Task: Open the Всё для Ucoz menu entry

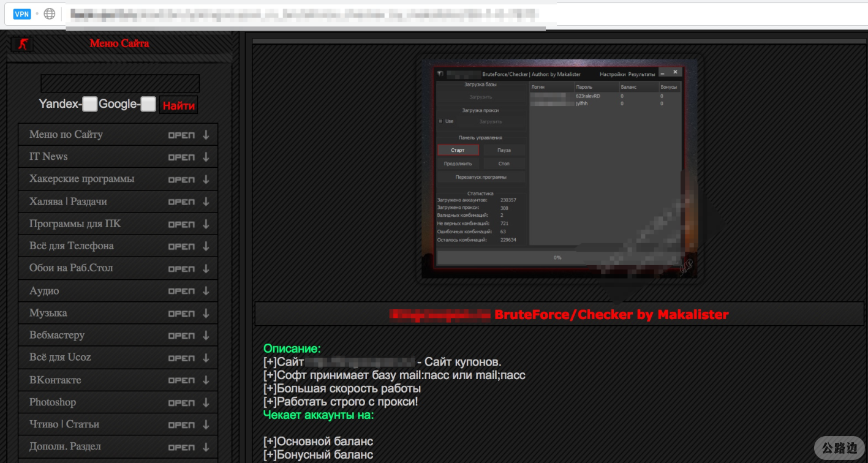Action: tap(118, 358)
